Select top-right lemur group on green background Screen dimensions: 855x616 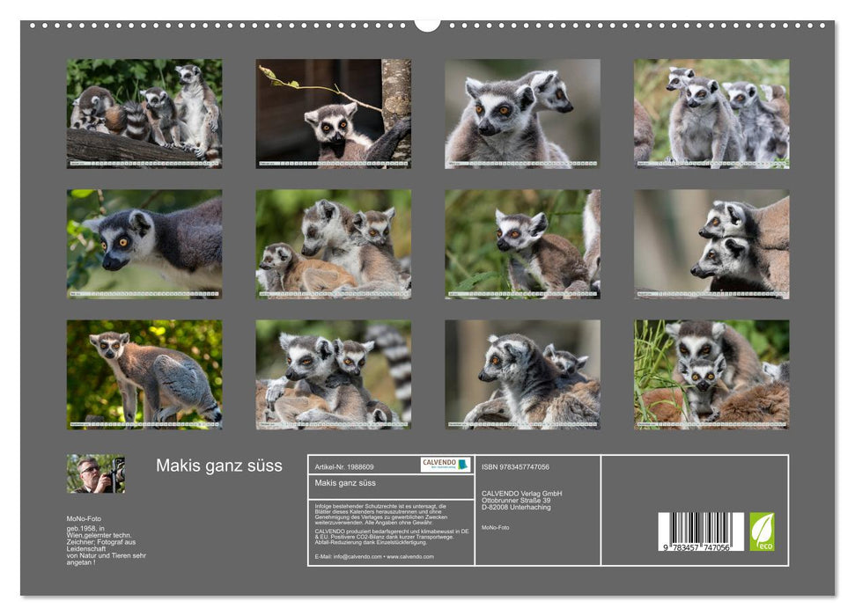[711, 114]
